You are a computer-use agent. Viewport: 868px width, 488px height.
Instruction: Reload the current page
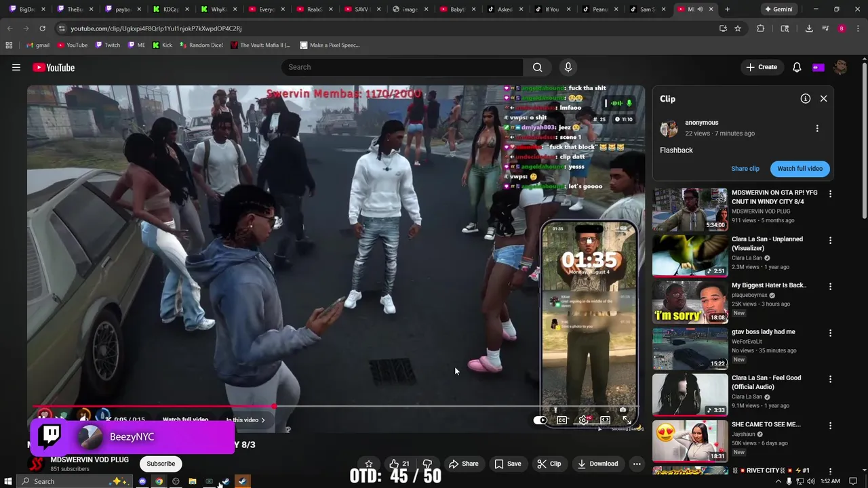[x=42, y=28]
